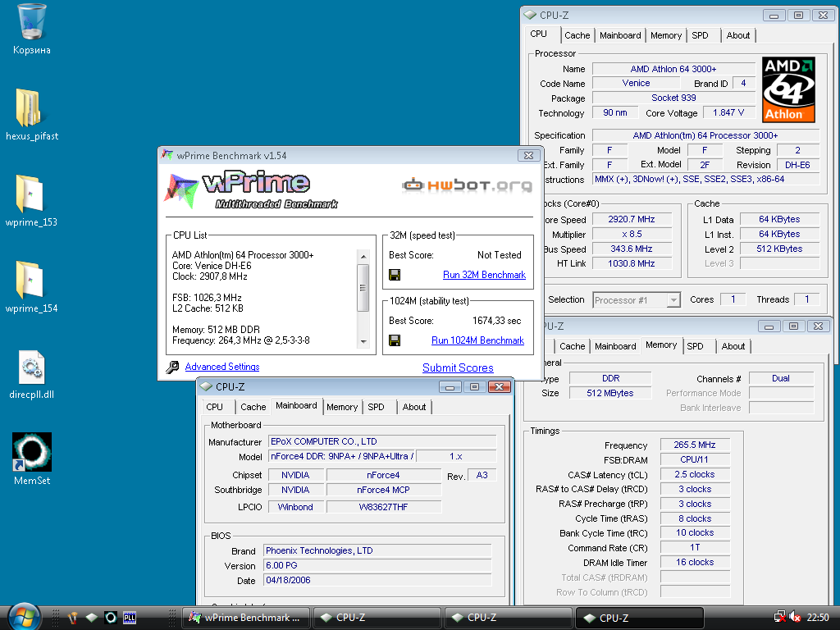Click the muted volume tray icon
840x630 pixels.
pos(794,618)
